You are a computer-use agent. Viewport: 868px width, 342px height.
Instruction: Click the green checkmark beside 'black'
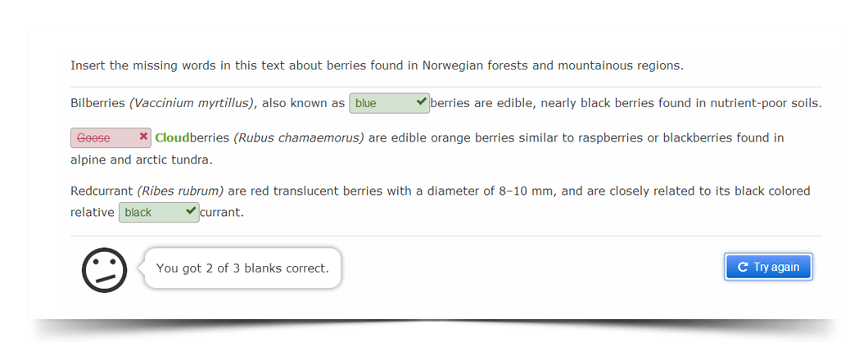coord(191,211)
